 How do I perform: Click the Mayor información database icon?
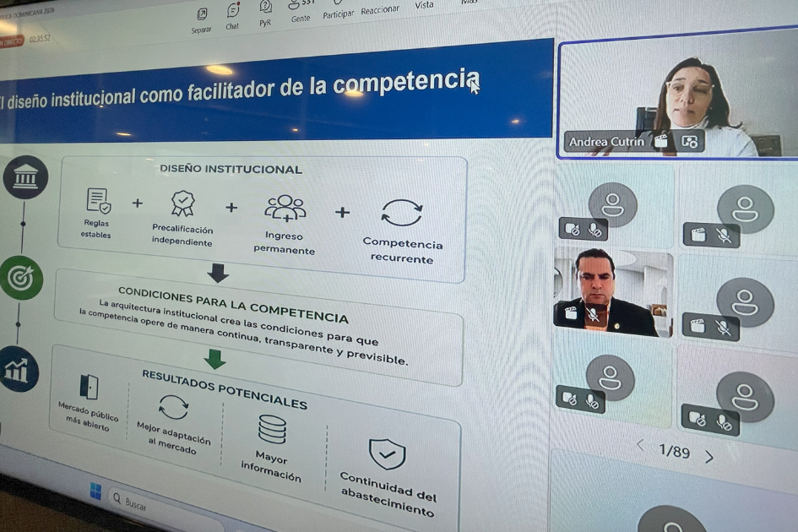coord(272,429)
